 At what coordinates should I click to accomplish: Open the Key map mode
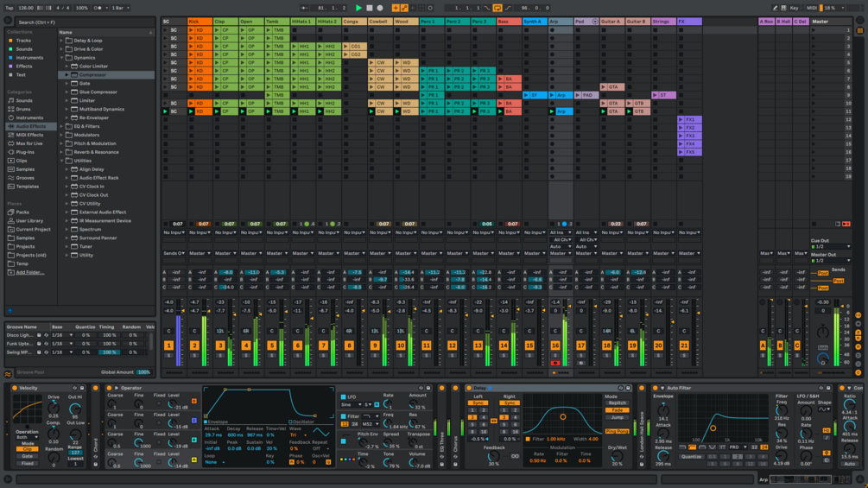point(795,8)
